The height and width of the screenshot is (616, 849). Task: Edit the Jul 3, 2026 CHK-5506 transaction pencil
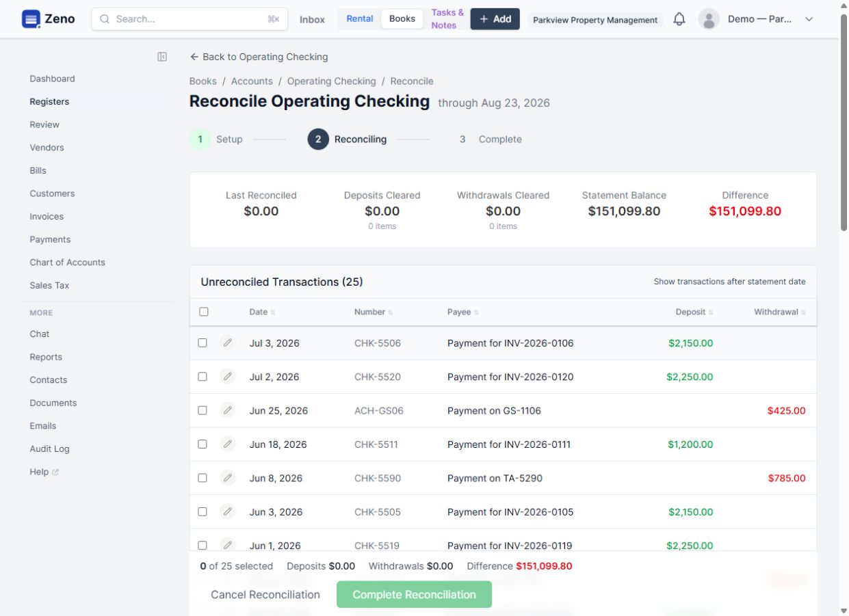pyautogui.click(x=228, y=343)
